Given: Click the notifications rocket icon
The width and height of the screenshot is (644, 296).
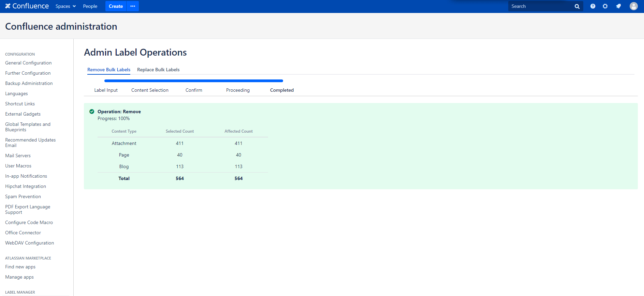Looking at the screenshot, I should tap(618, 6).
